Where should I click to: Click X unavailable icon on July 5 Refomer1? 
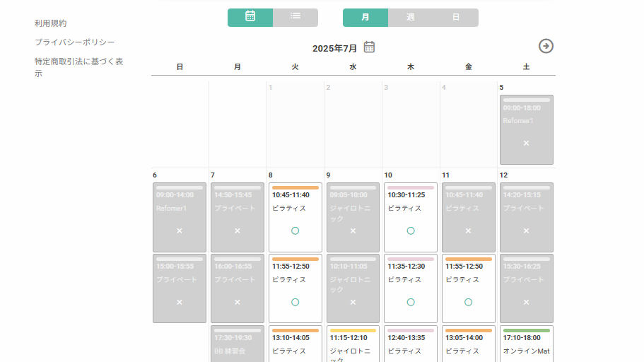pyautogui.click(x=526, y=144)
